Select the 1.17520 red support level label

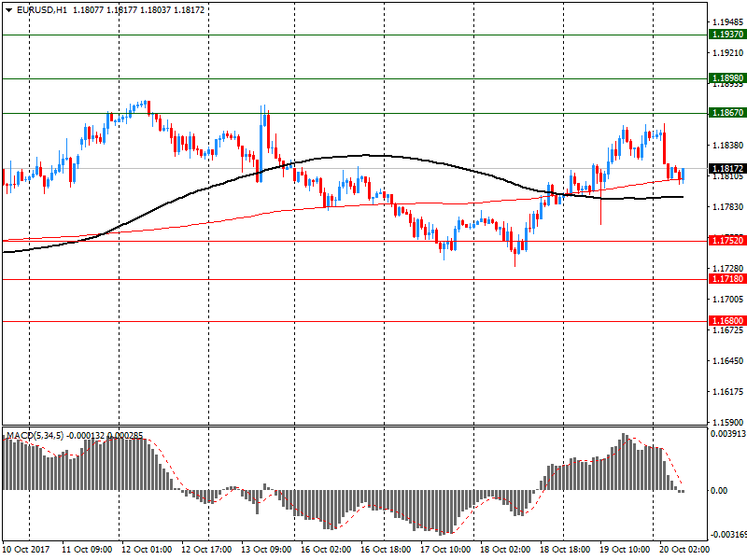[x=727, y=241]
